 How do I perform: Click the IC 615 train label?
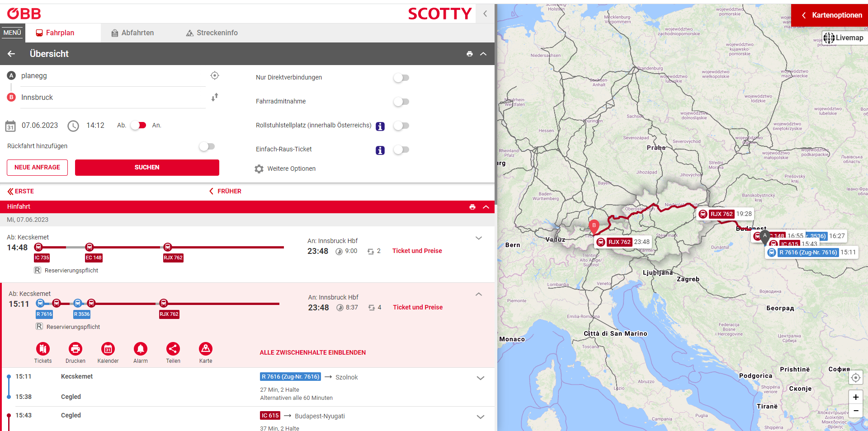270,416
